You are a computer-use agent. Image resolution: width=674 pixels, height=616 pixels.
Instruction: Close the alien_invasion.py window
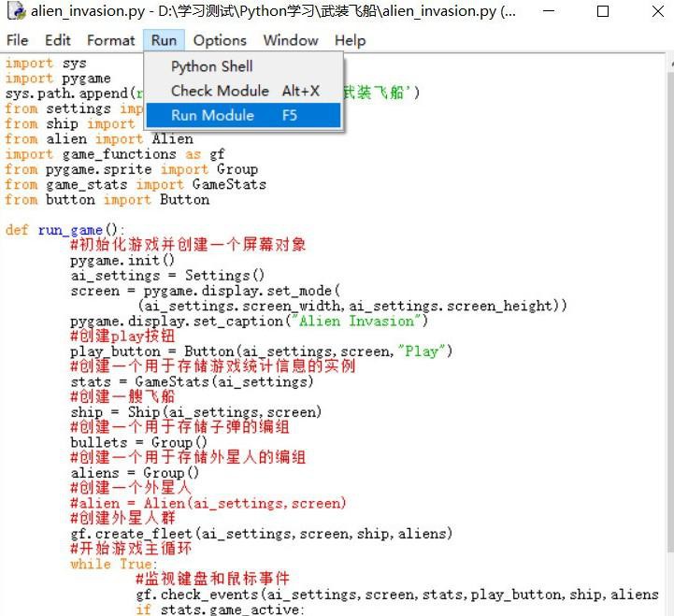coord(658,10)
